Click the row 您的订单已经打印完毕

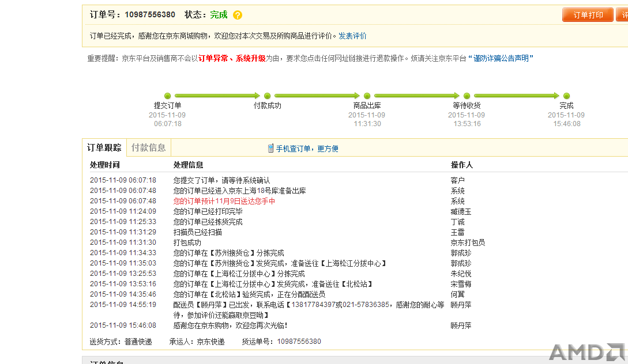pos(208,211)
